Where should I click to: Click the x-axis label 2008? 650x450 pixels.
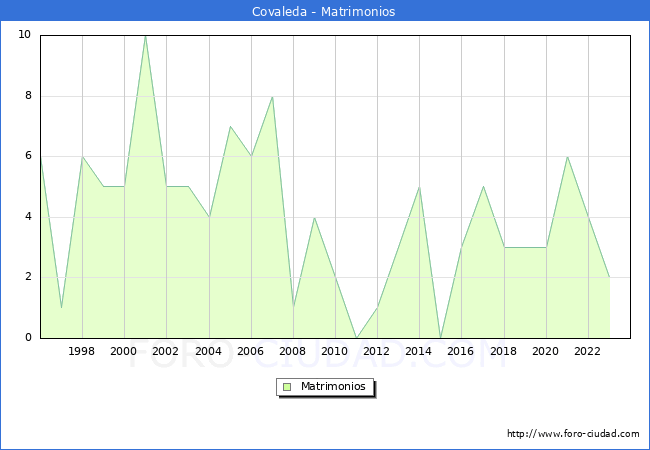293,351
